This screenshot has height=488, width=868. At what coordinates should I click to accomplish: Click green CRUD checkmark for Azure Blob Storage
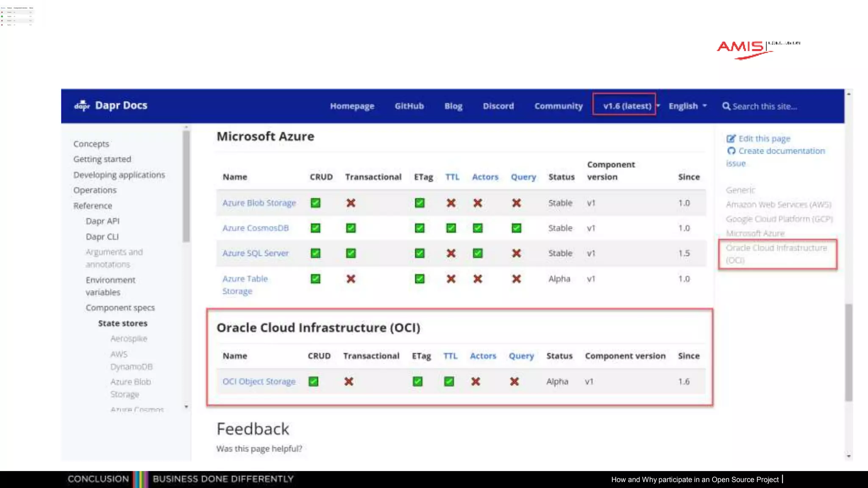[x=315, y=203]
